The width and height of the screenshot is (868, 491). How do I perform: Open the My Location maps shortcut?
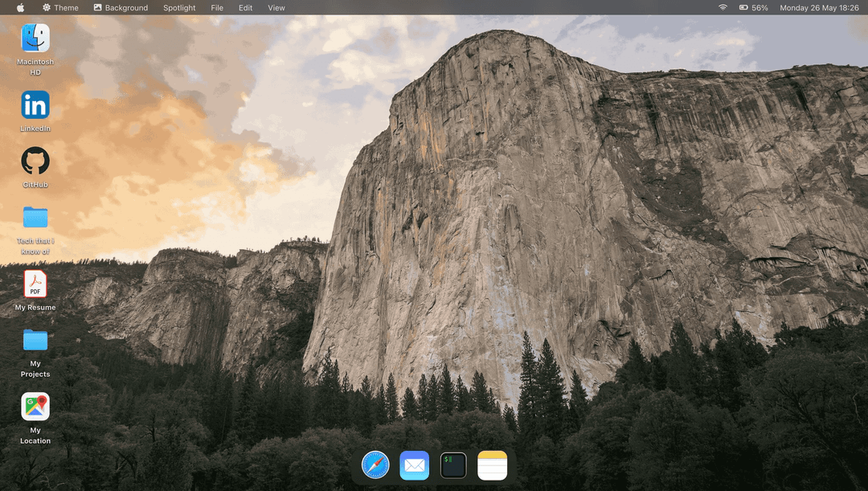(x=35, y=406)
